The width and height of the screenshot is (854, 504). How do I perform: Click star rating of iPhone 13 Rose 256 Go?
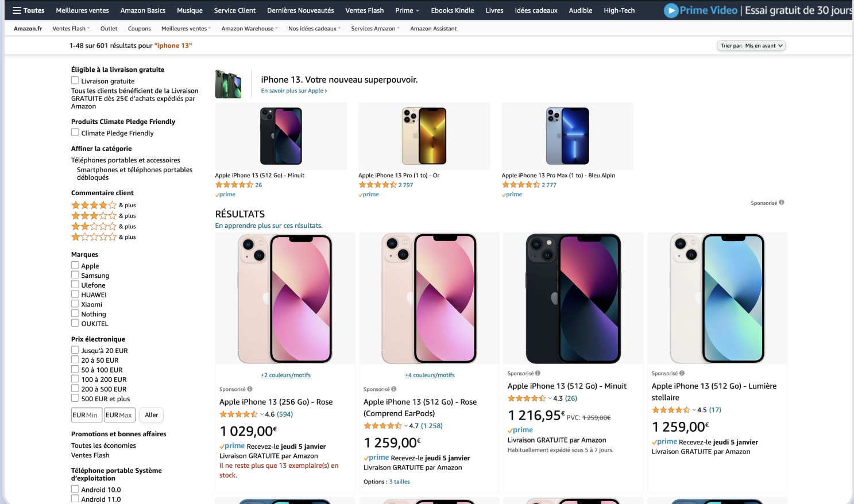pyautogui.click(x=239, y=414)
